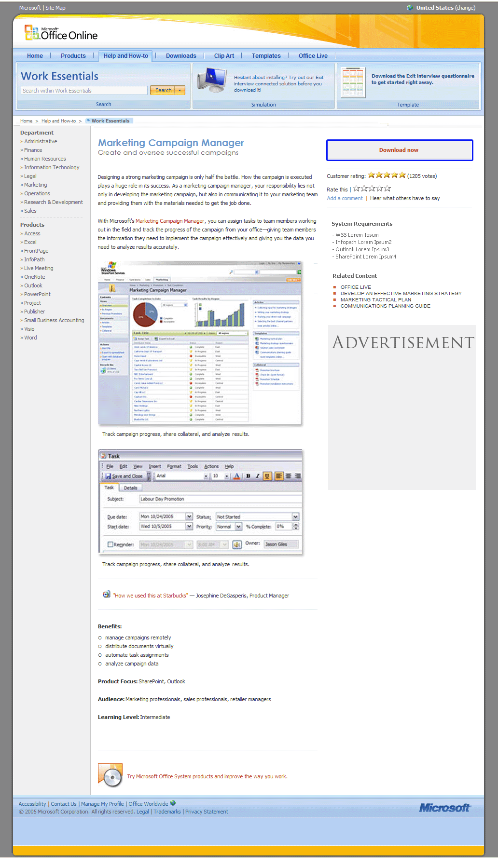Image resolution: width=498 pixels, height=868 pixels.
Task: Click Hear what others have to say
Action: [x=405, y=198]
